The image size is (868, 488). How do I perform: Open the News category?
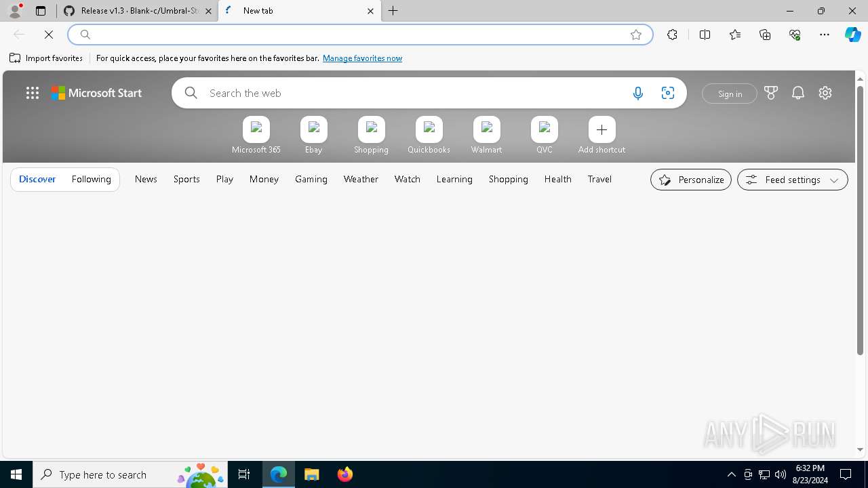(x=146, y=179)
